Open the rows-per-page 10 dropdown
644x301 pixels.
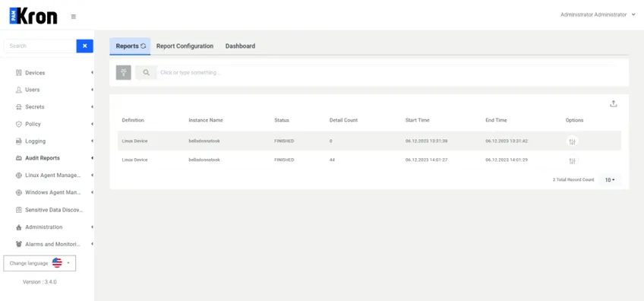coord(610,180)
